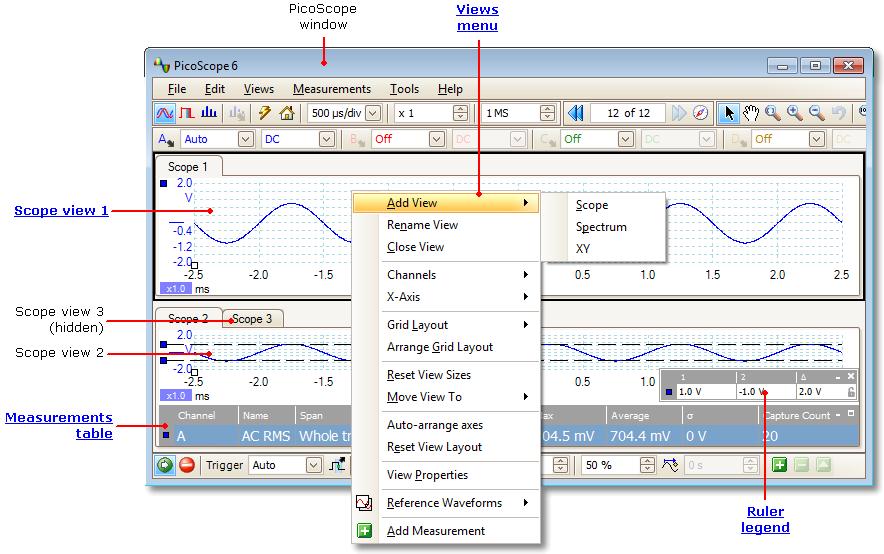This screenshot has height=554, width=884.
Task: Click the 12 of 12 buffer field
Action: (x=628, y=113)
